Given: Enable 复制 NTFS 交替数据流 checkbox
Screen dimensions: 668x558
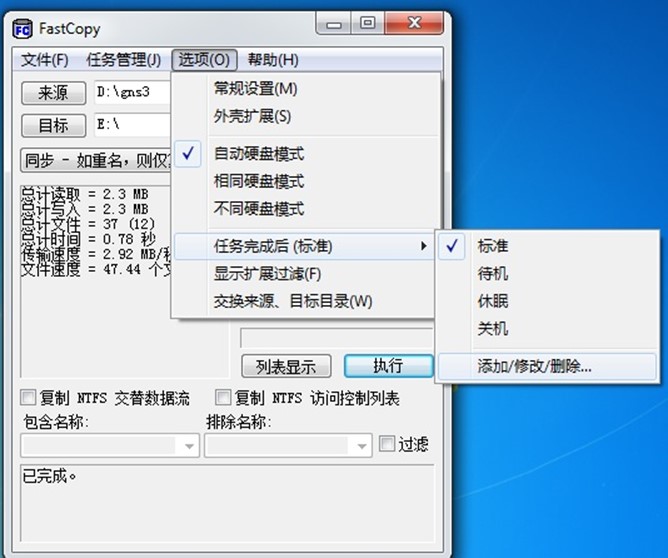Looking at the screenshot, I should pos(28,398).
